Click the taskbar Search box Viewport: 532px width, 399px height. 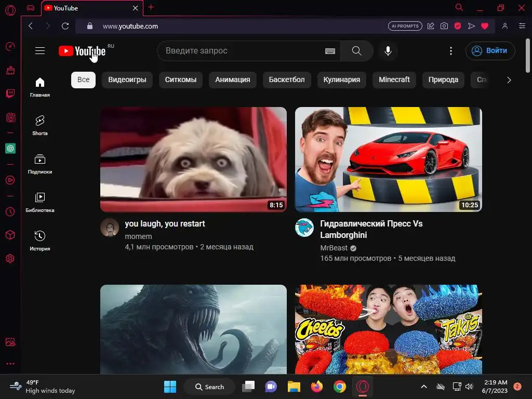210,387
